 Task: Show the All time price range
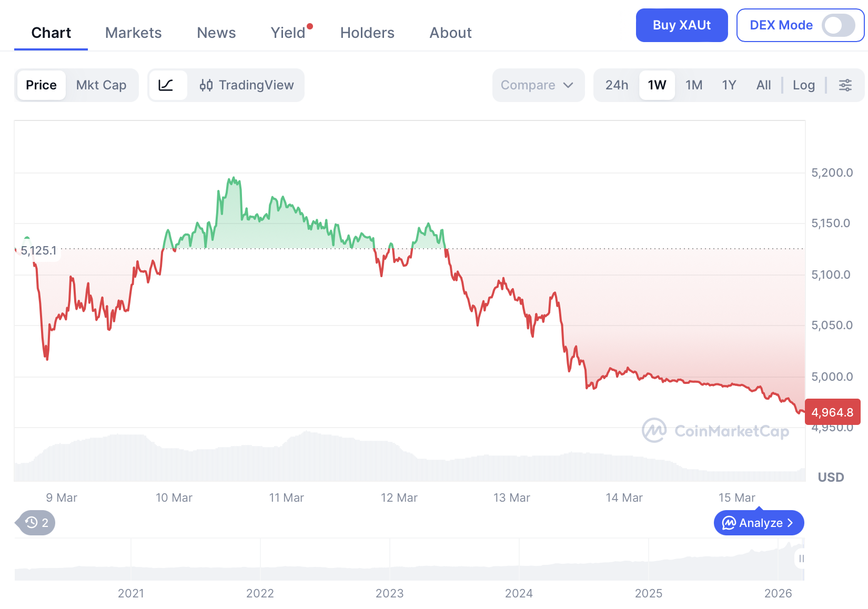pyautogui.click(x=763, y=85)
